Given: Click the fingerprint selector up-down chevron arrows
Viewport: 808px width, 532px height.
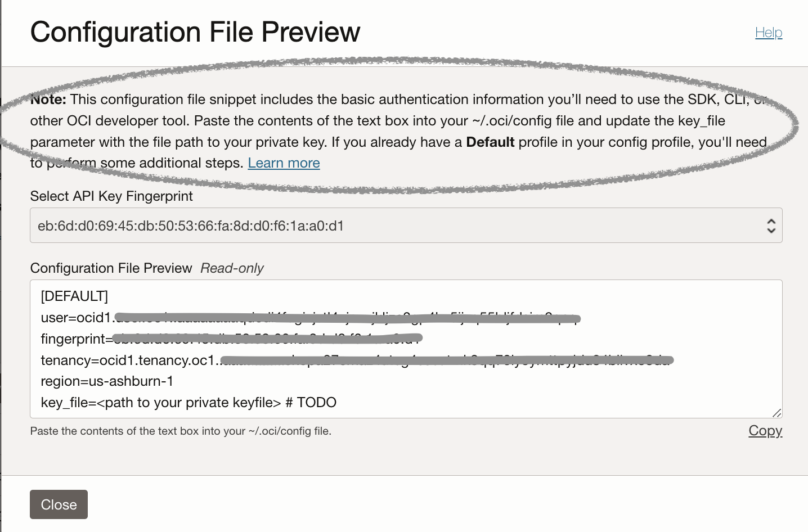Looking at the screenshot, I should (771, 226).
